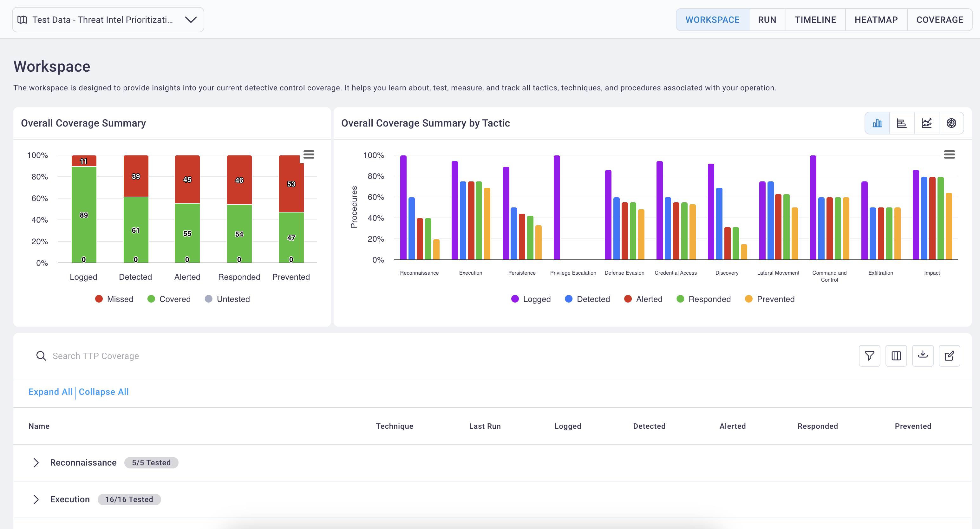
Task: Click the green Logged covered bar 89
Action: (84, 214)
